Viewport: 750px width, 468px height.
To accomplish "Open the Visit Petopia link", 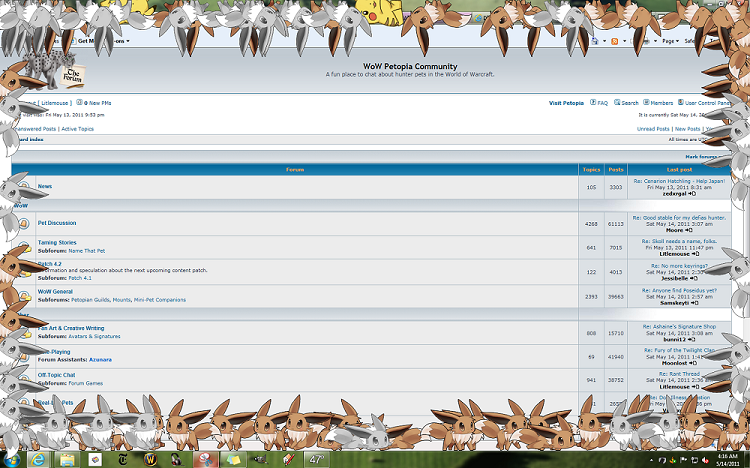I will point(566,103).
